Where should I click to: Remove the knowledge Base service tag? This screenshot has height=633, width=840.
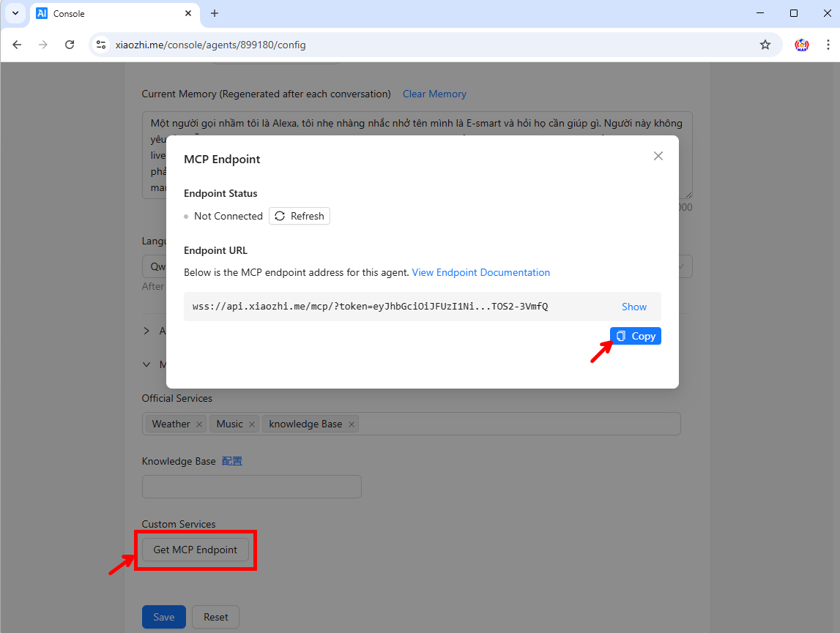pyautogui.click(x=352, y=424)
